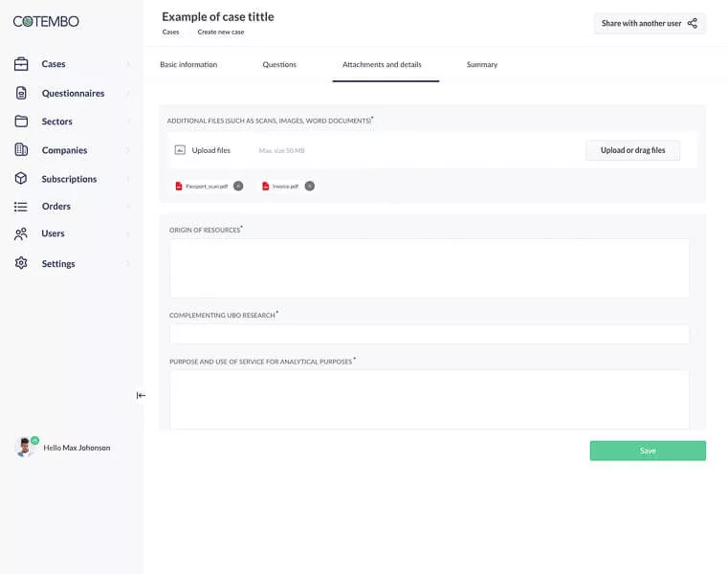Click Share with another user button
Screen dimensions: 728x574
[x=650, y=23]
